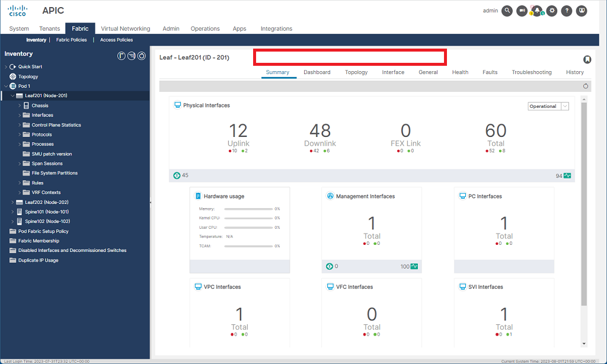Click Management Interfaces fault icon showing 0
This screenshot has width=607, height=364.
[330, 266]
